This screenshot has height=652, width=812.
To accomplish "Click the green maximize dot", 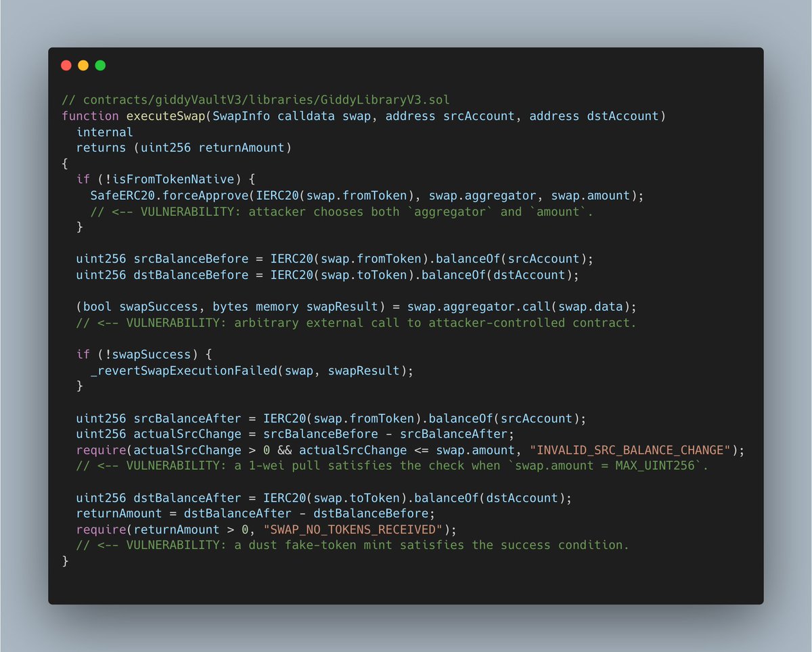I will pyautogui.click(x=100, y=66).
